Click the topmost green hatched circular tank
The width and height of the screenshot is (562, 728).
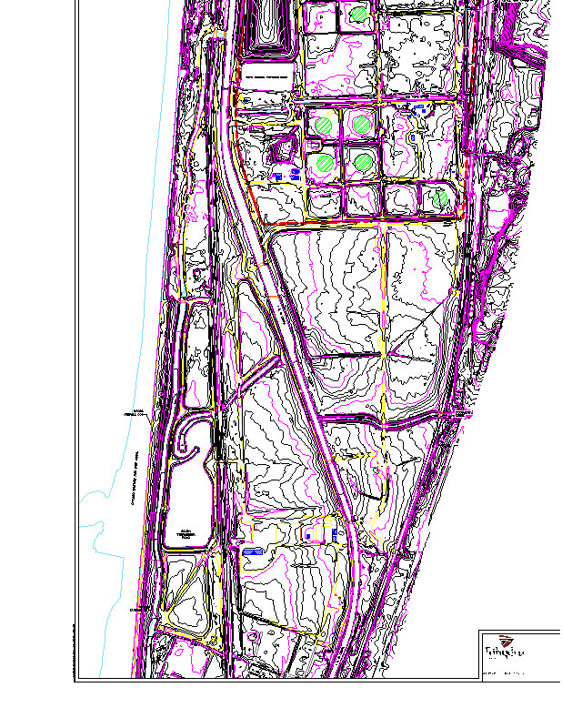click(x=359, y=13)
